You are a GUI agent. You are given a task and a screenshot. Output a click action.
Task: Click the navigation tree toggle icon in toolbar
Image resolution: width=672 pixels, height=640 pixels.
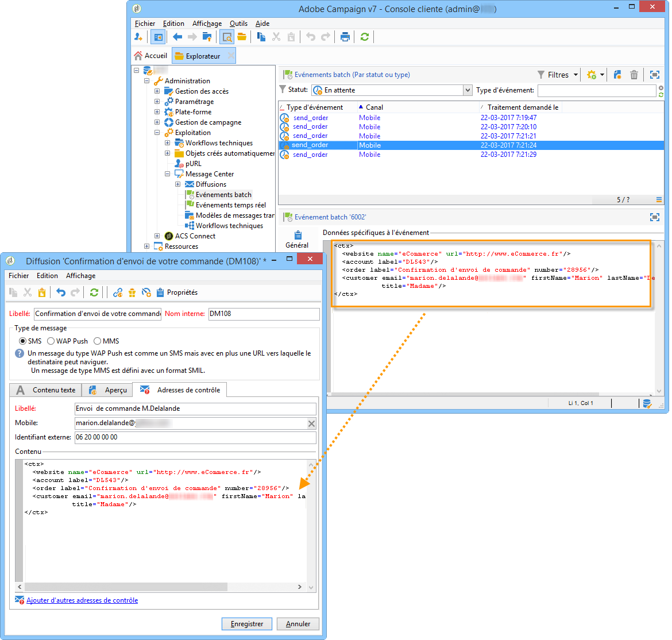[158, 37]
